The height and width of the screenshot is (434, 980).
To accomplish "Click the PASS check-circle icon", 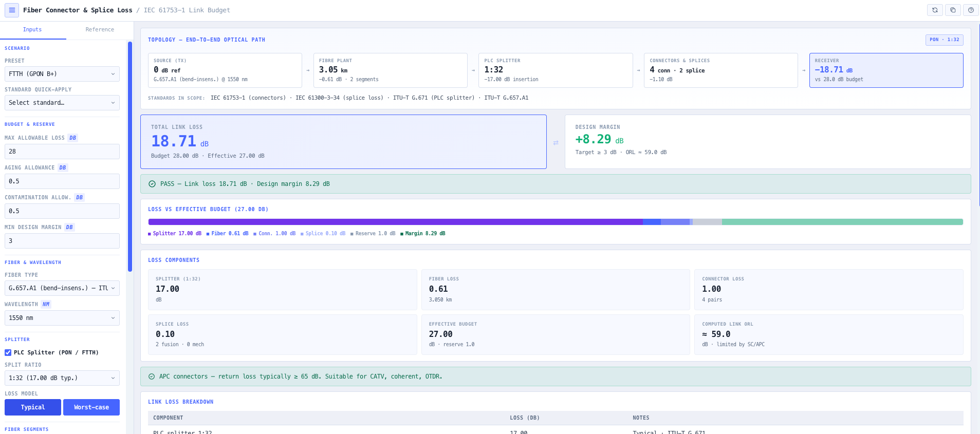I will (x=152, y=184).
